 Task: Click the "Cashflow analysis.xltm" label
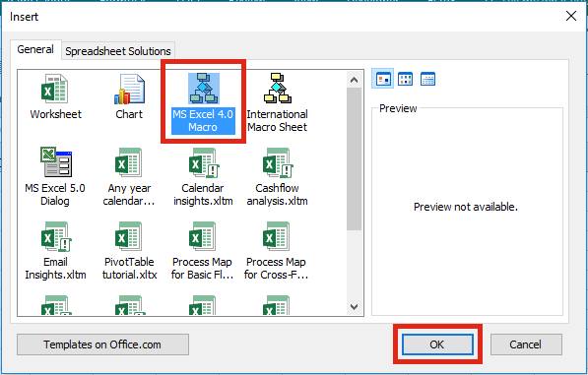[277, 195]
